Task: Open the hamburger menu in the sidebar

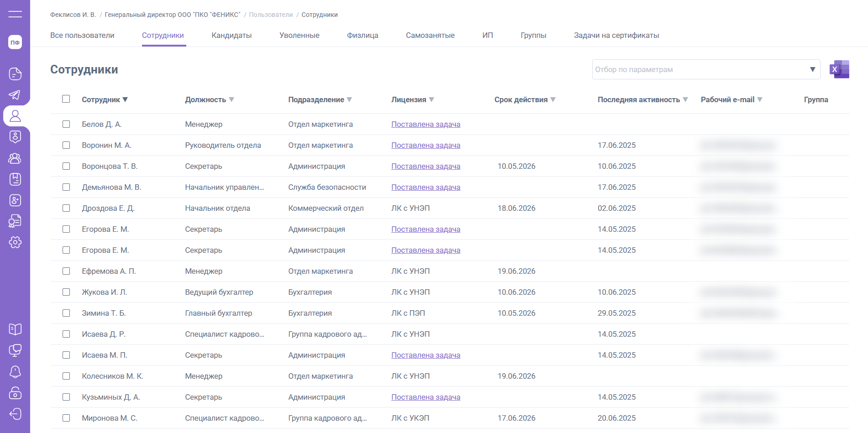Action: click(x=15, y=14)
